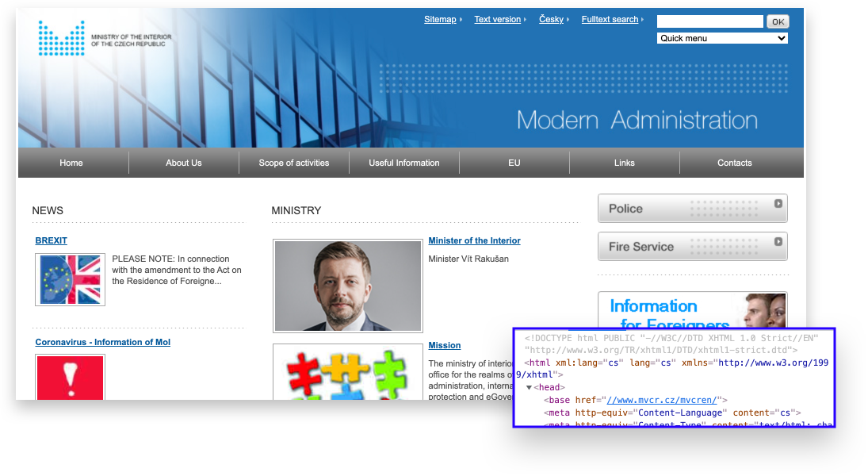Go to Scope of activities menu item
Viewport: 868px width, 476px height.
click(293, 163)
